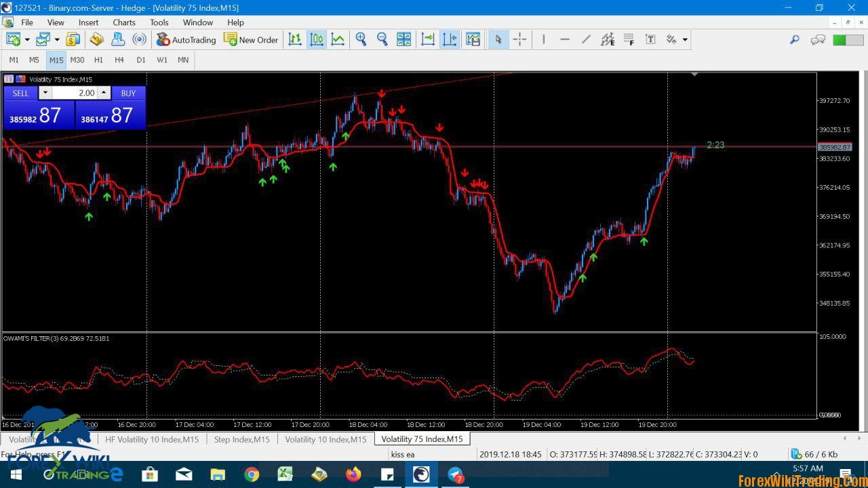Switch chart to line chart type

(338, 39)
